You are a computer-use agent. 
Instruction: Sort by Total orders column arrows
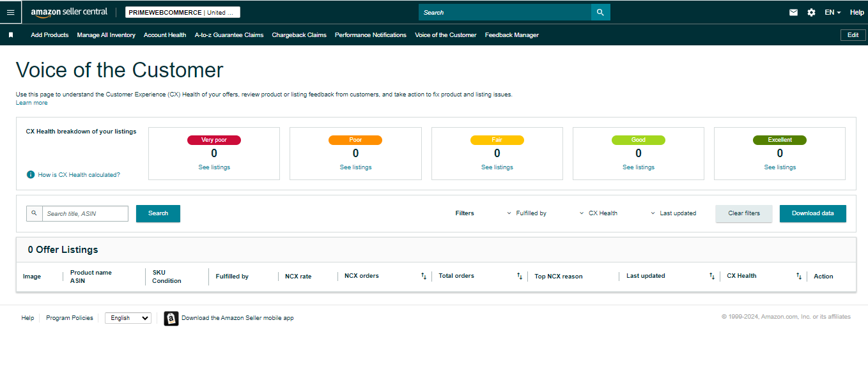pyautogui.click(x=520, y=276)
